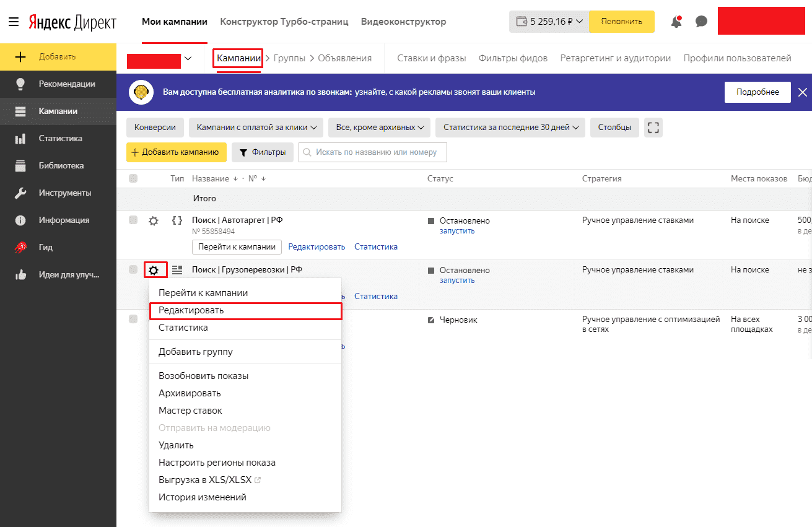Choose Архивировать in context menu
Screen dimensions: 812x527
coord(245,393)
